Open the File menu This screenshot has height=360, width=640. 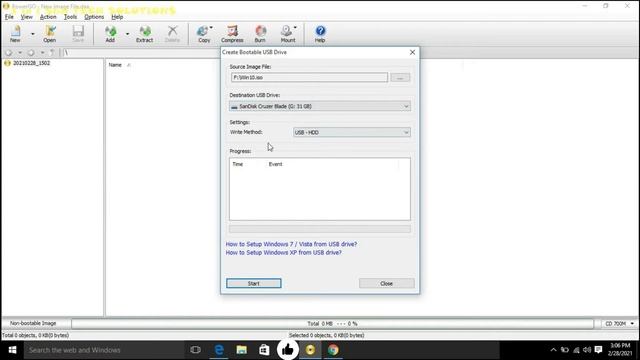point(9,17)
